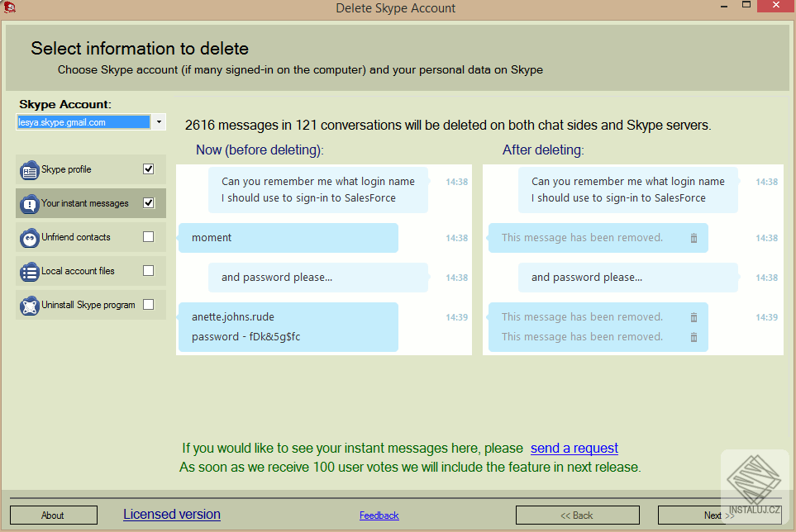The height and width of the screenshot is (532, 796).
Task: Click the 'send a request' link
Action: click(574, 449)
